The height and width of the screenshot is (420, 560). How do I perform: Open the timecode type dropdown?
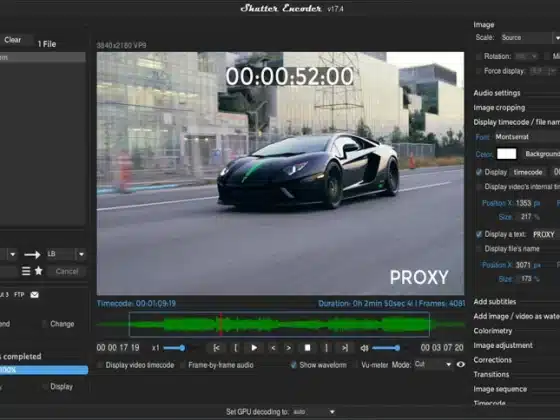528,172
